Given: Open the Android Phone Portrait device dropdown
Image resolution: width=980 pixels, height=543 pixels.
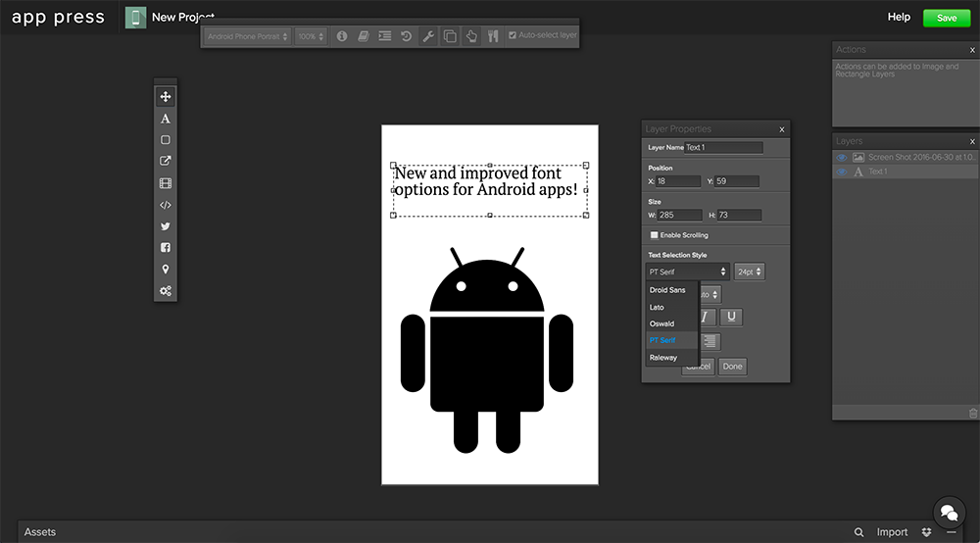Looking at the screenshot, I should 248,36.
